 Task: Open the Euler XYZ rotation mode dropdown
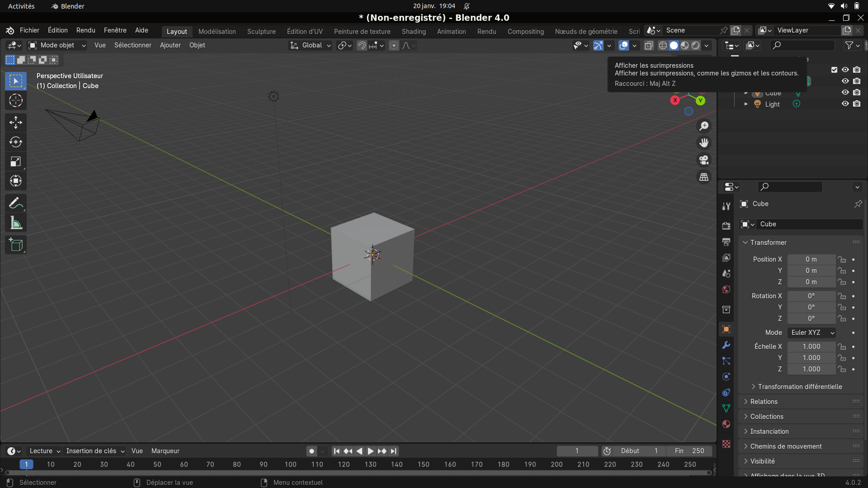click(x=812, y=333)
